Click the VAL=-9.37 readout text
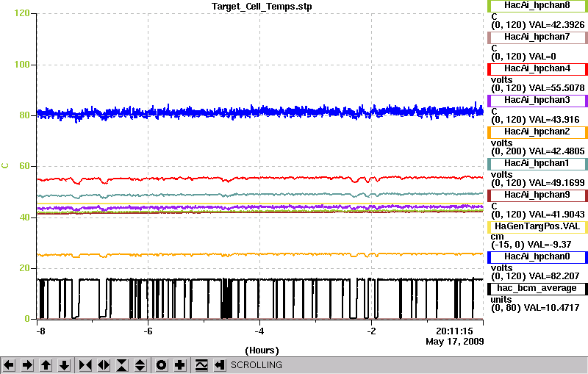This screenshot has width=588, height=374. (x=549, y=245)
